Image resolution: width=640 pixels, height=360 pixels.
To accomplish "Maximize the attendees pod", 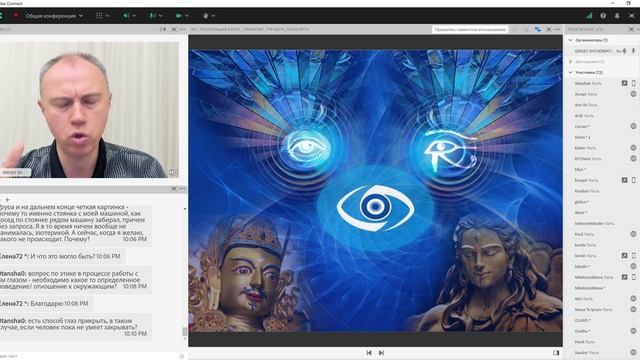I will tap(631, 29).
